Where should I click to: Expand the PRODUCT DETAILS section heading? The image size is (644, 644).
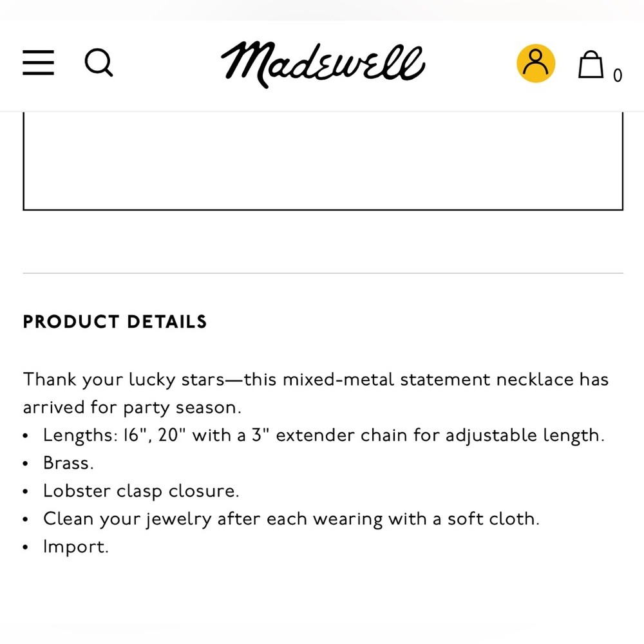coord(115,321)
